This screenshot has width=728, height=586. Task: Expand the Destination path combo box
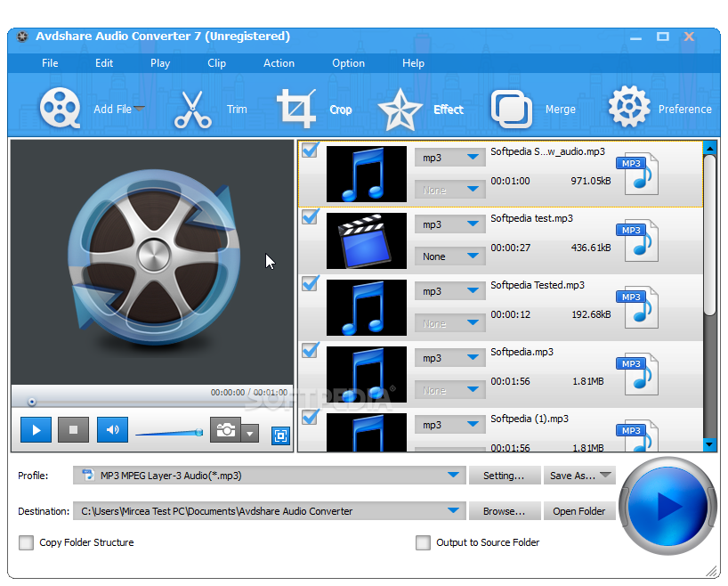pyautogui.click(x=454, y=510)
